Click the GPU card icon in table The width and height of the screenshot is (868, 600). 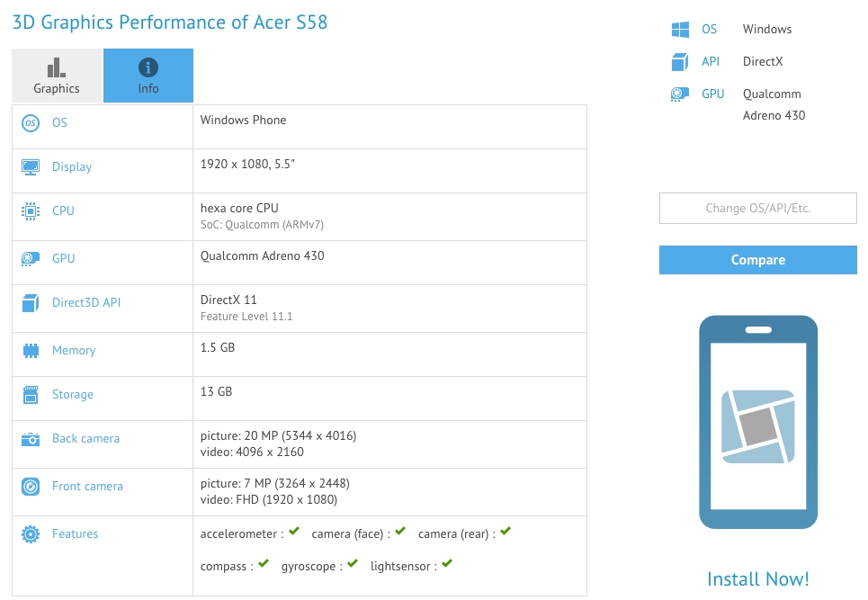(31, 258)
